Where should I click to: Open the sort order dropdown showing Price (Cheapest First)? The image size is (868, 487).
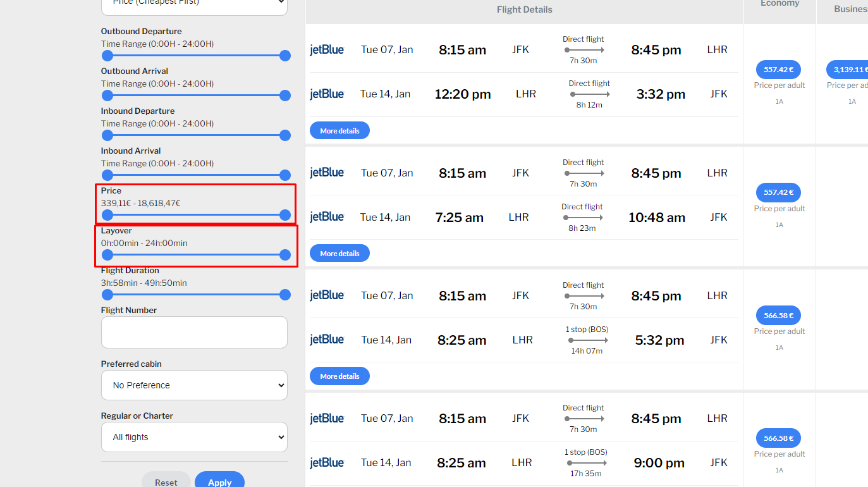pos(194,5)
